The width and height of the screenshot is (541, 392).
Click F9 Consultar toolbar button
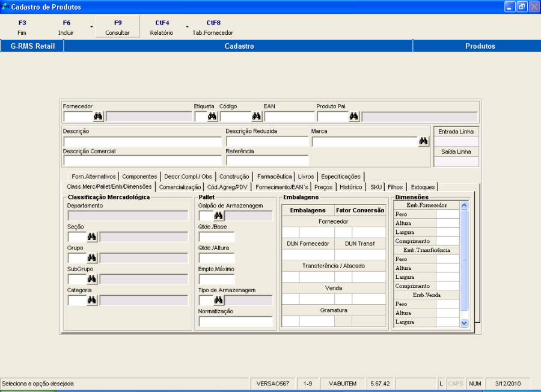(118, 27)
